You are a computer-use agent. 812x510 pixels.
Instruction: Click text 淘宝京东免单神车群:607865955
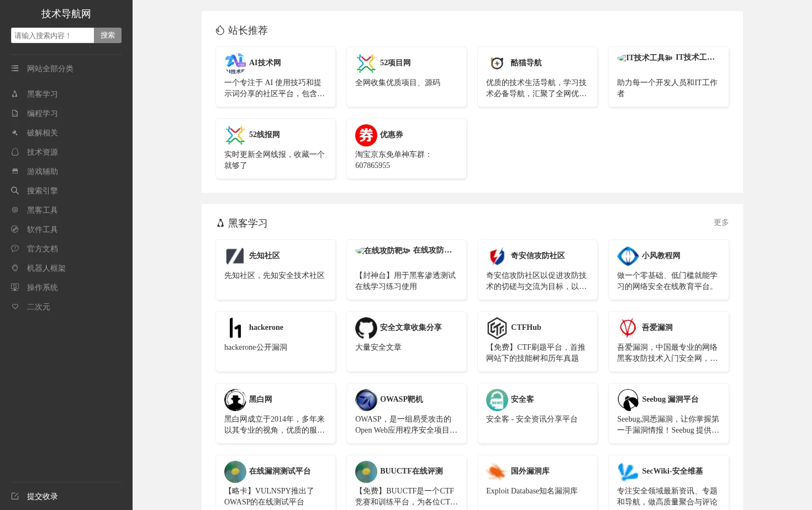(393, 160)
